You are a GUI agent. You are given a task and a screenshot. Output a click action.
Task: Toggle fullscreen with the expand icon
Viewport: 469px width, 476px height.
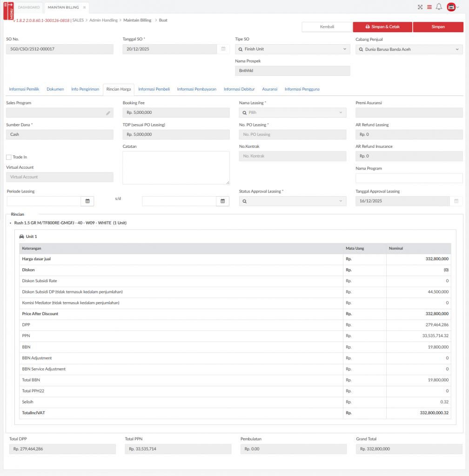coord(420,7)
